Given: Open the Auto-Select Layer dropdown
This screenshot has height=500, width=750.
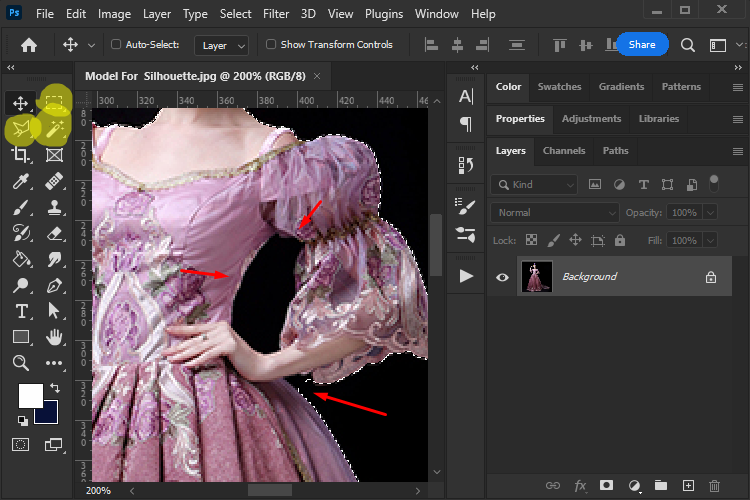Looking at the screenshot, I should tap(223, 45).
